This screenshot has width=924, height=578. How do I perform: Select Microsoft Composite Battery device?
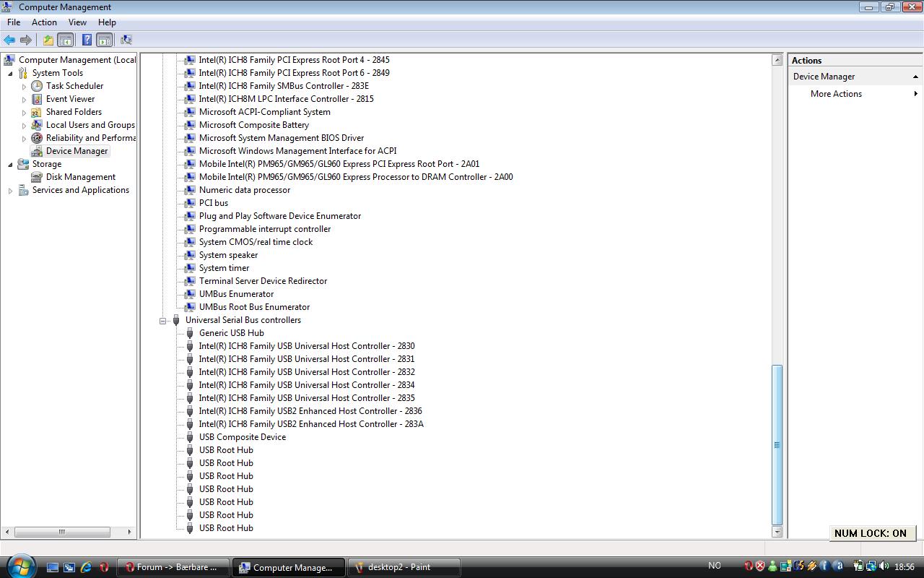pos(254,125)
